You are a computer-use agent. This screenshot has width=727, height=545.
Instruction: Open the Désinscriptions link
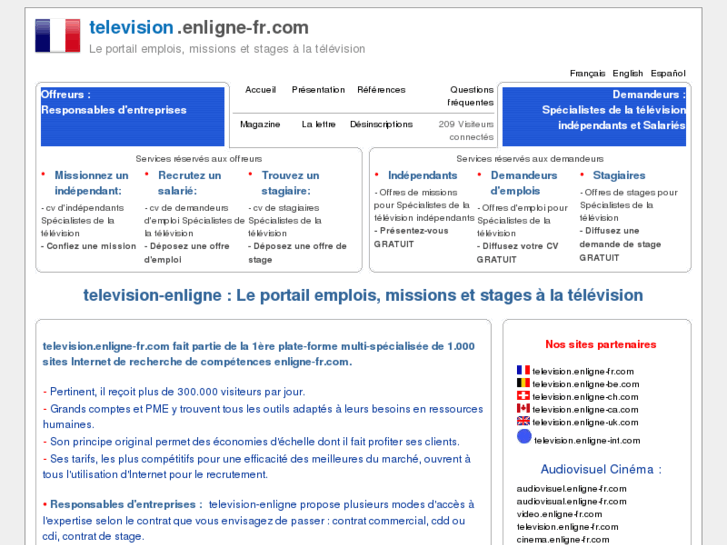[381, 124]
